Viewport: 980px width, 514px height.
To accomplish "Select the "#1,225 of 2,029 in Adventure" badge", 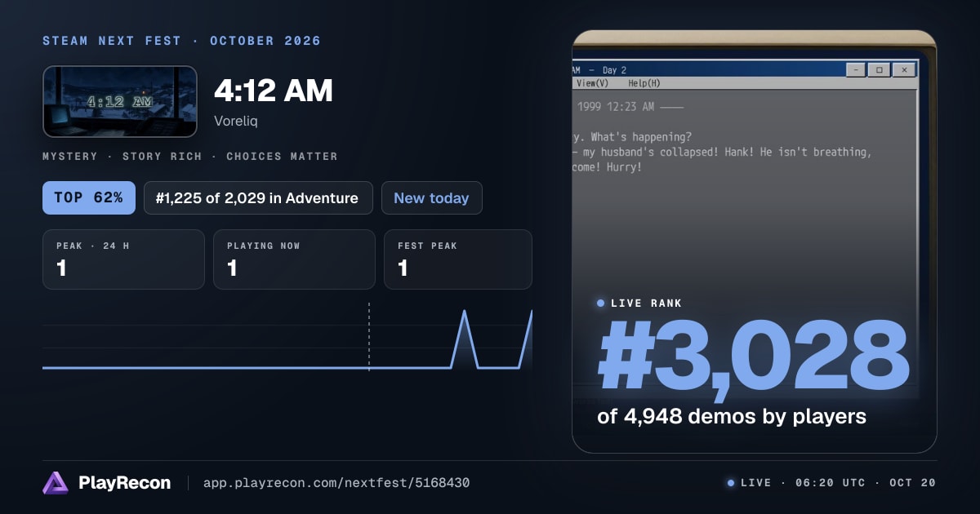I will (x=258, y=197).
